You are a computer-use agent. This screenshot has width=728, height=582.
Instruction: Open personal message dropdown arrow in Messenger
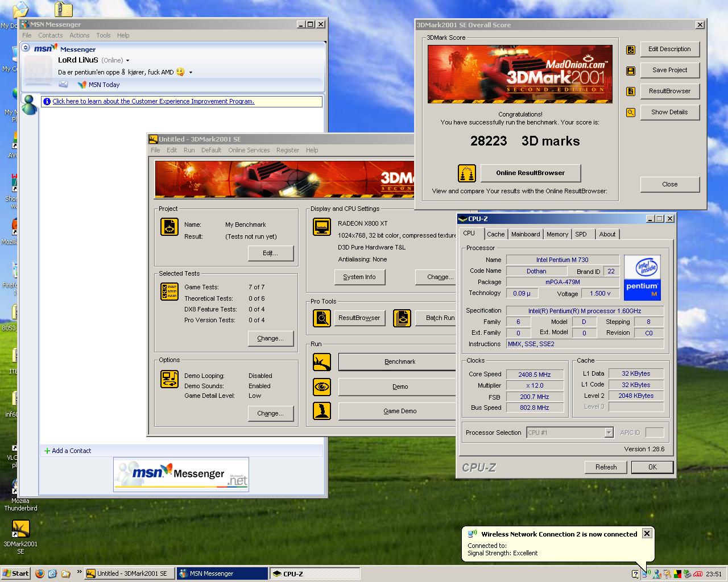(x=191, y=72)
